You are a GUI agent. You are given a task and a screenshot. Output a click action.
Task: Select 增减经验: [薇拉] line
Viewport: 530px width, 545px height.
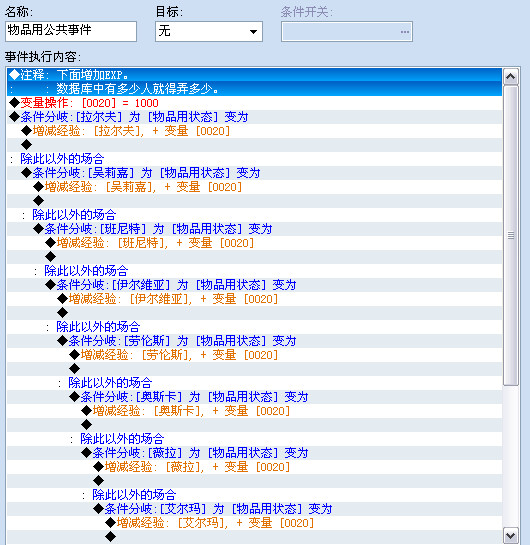click(x=255, y=467)
